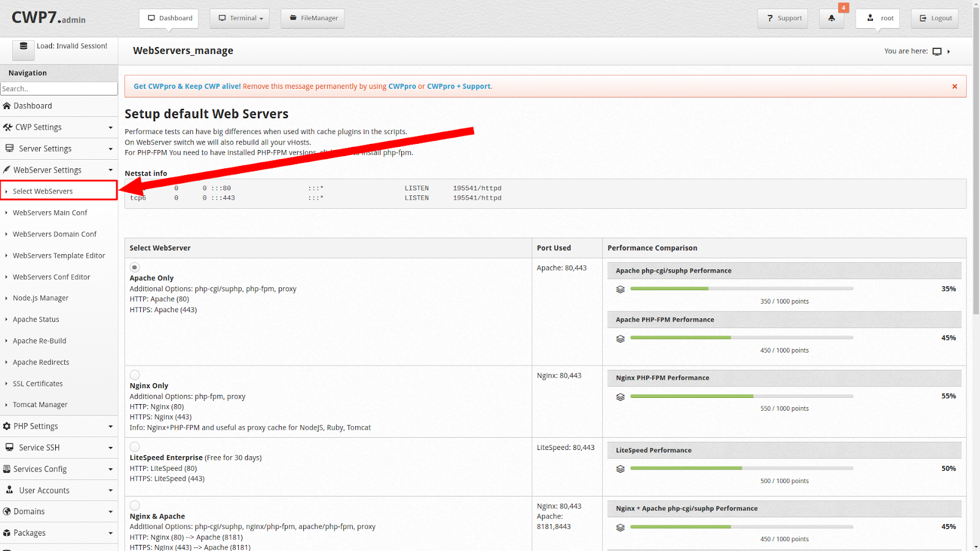This screenshot has width=980, height=551.
Task: Open the Terminal dropdown in top bar
Action: pos(241,18)
